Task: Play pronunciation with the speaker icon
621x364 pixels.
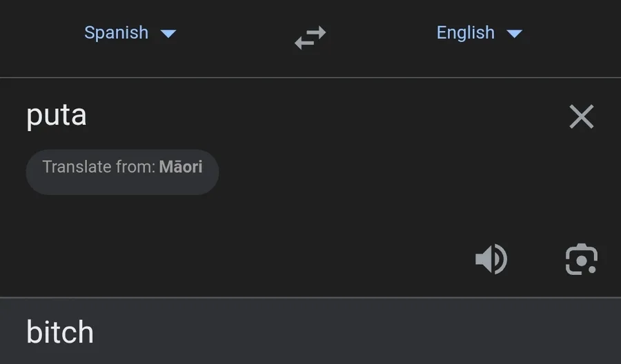Action: [491, 259]
